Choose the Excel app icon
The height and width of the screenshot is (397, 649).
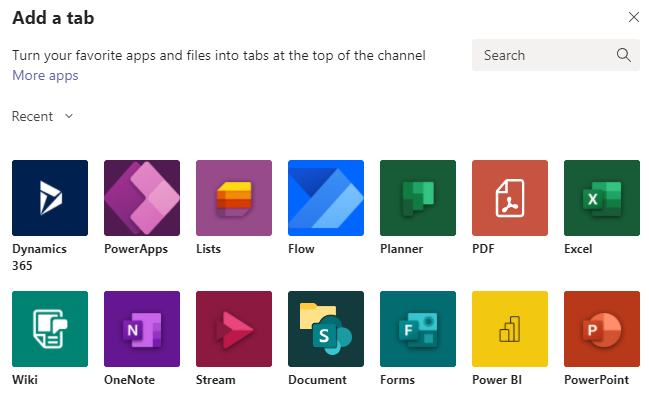point(602,198)
